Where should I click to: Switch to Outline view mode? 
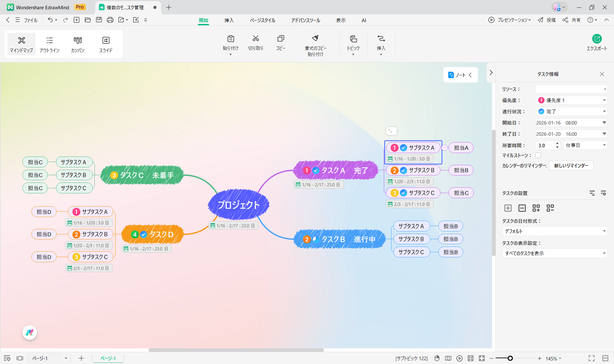(x=49, y=44)
